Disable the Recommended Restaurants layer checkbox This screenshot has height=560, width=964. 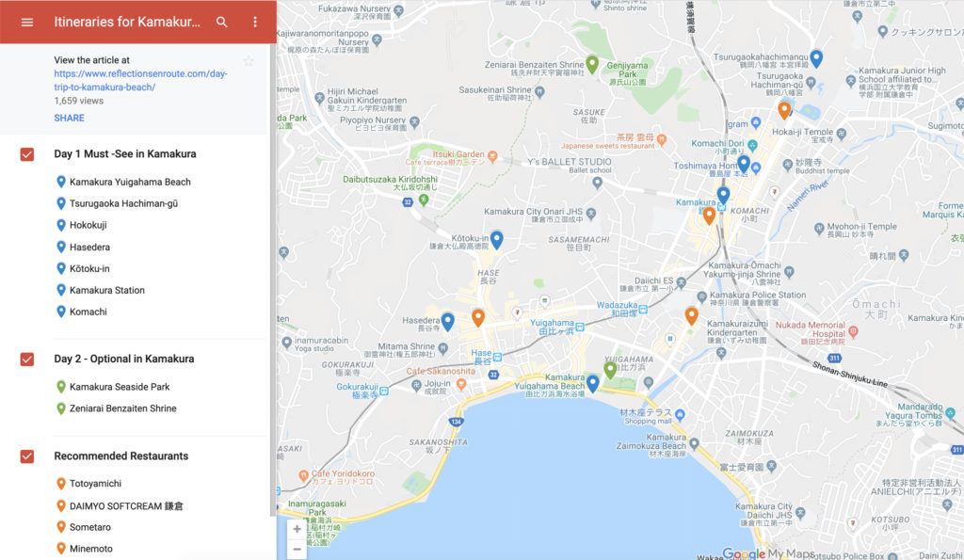(x=25, y=456)
